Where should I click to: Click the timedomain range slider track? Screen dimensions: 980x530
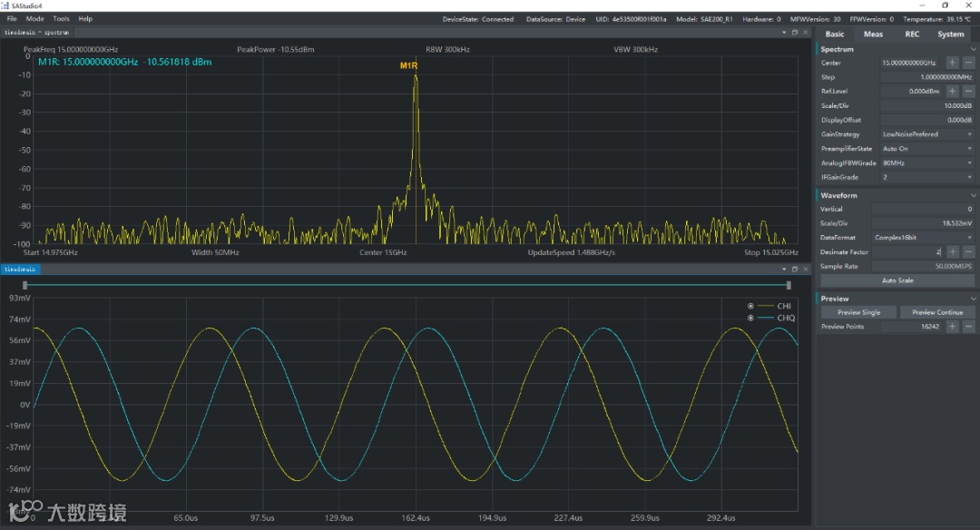point(407,285)
